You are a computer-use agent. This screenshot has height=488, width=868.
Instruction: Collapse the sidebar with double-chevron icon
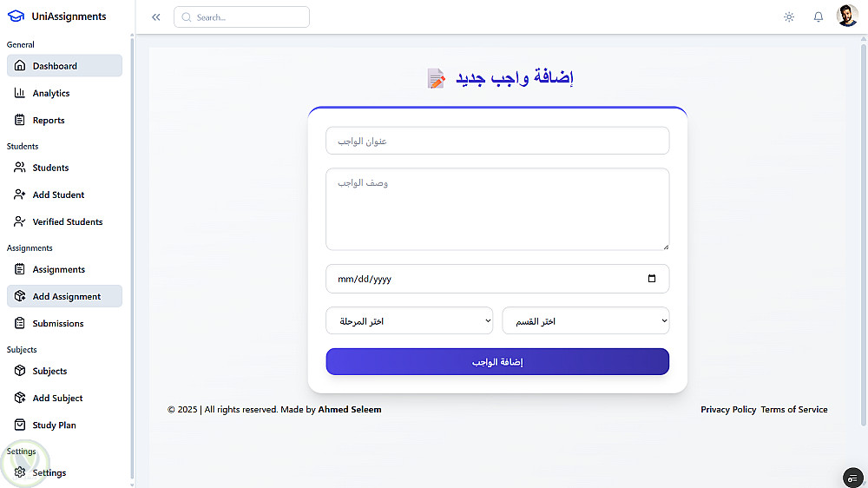(156, 17)
